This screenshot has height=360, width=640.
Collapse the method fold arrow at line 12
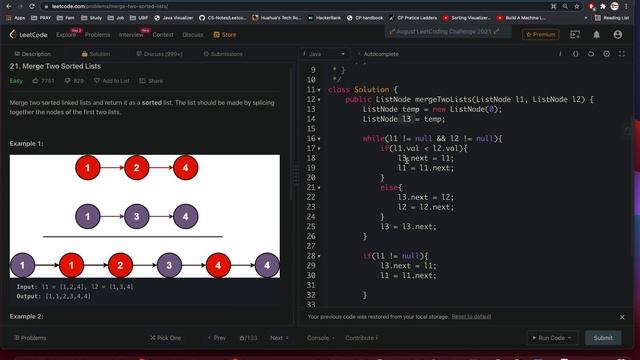(x=319, y=100)
